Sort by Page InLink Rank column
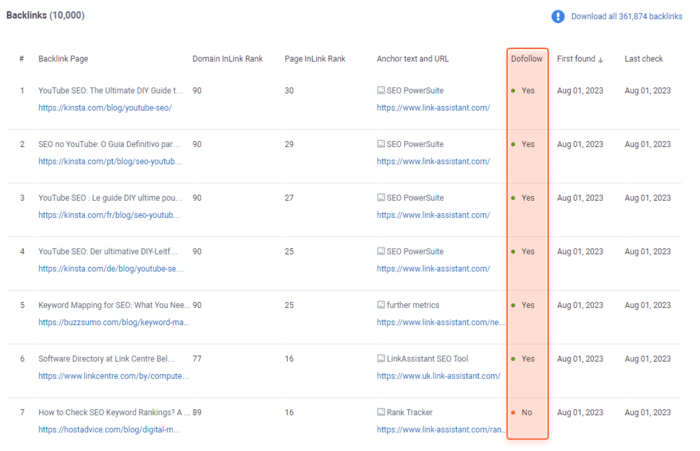This screenshot has height=451, width=700. pos(315,58)
